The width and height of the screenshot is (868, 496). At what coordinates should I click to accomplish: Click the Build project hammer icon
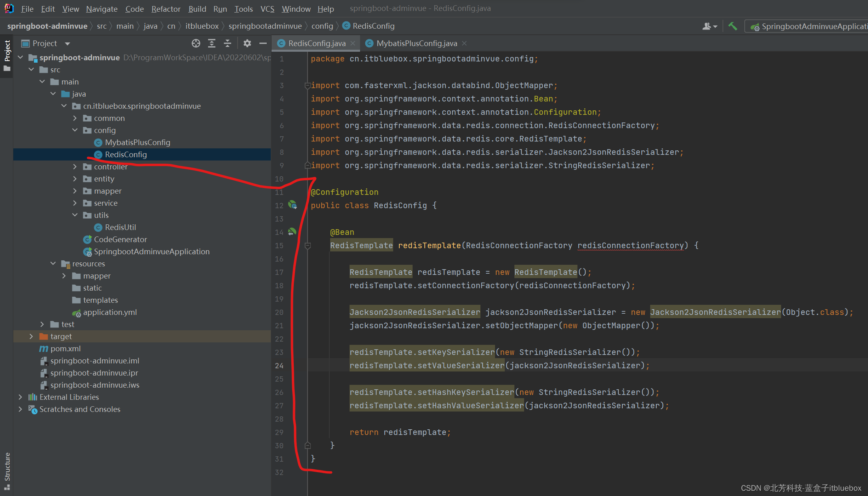tap(733, 26)
